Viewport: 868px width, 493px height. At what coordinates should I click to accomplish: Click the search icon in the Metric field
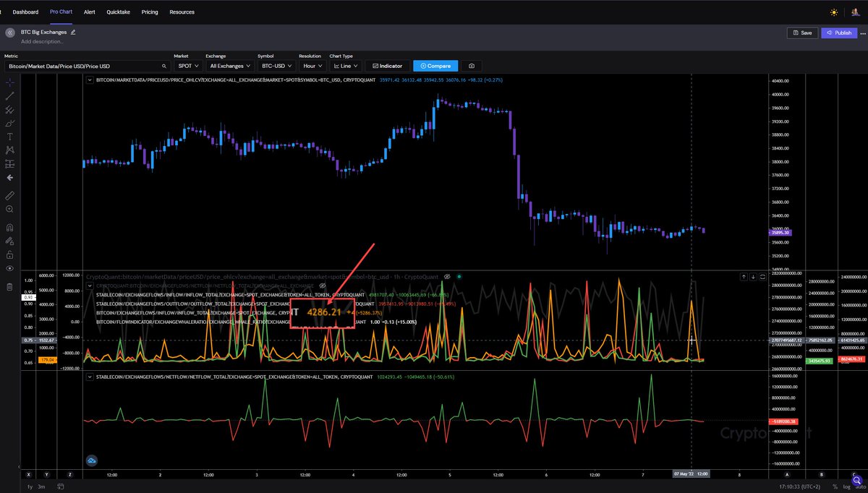point(164,66)
